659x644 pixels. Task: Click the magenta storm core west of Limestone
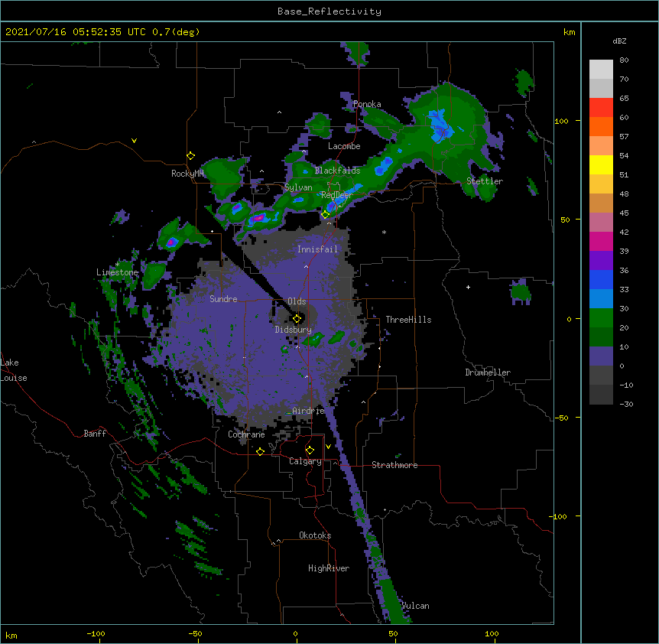171,242
